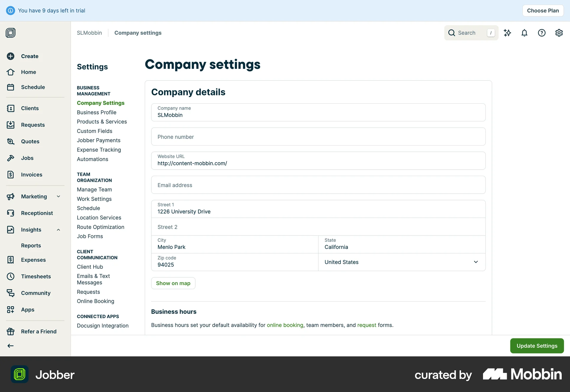
Task: View notifications via the bell icon
Action: (x=524, y=33)
